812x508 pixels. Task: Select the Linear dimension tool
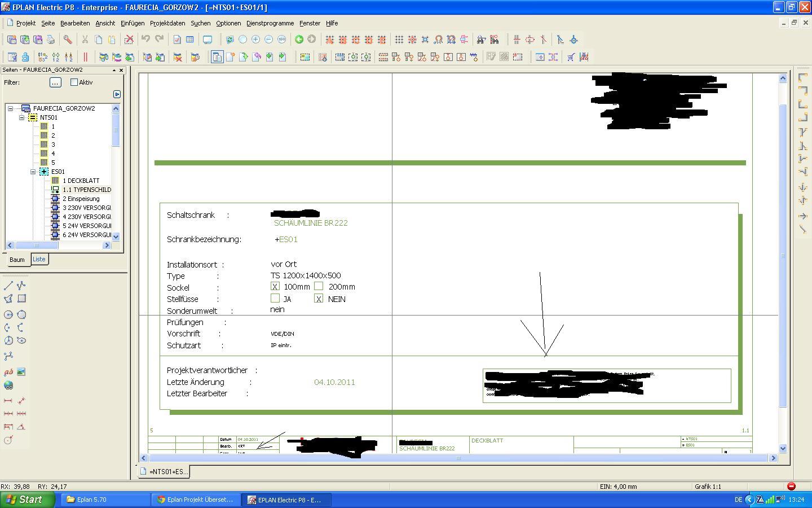coord(8,401)
